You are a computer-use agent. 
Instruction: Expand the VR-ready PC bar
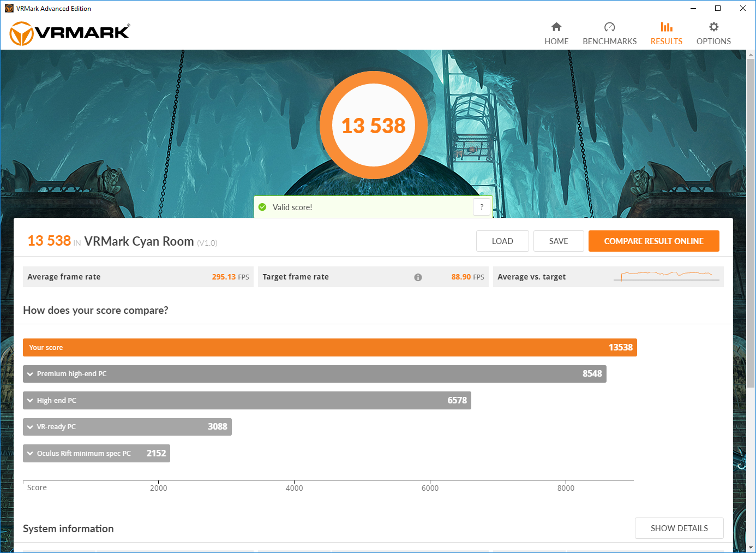[127, 427]
